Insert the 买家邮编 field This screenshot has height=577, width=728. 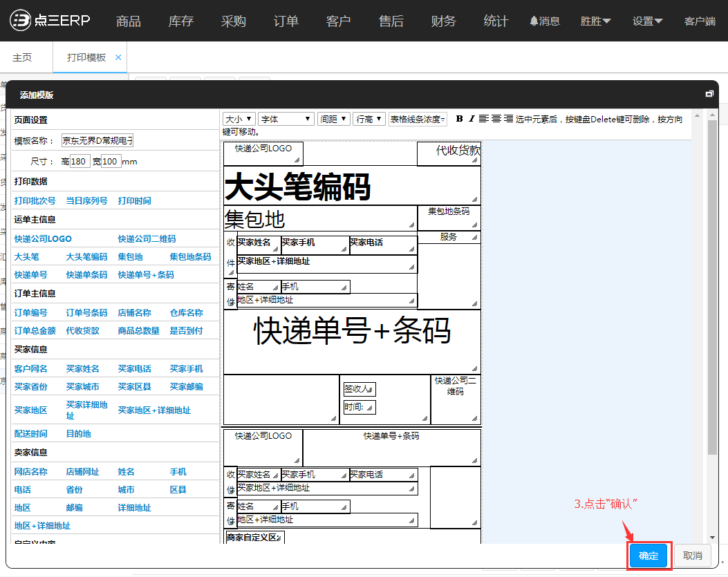pos(187,387)
